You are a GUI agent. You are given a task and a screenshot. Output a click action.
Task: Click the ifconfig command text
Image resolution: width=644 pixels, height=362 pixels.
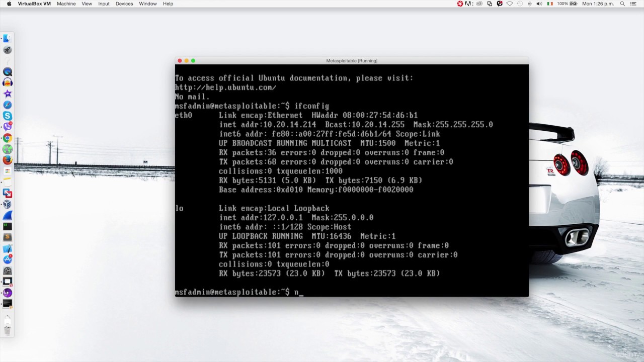point(311,106)
